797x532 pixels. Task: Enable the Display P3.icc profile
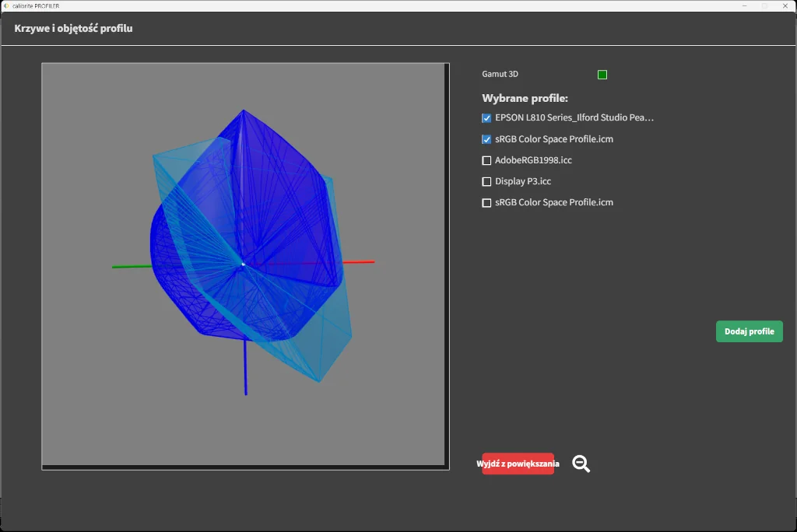486,181
